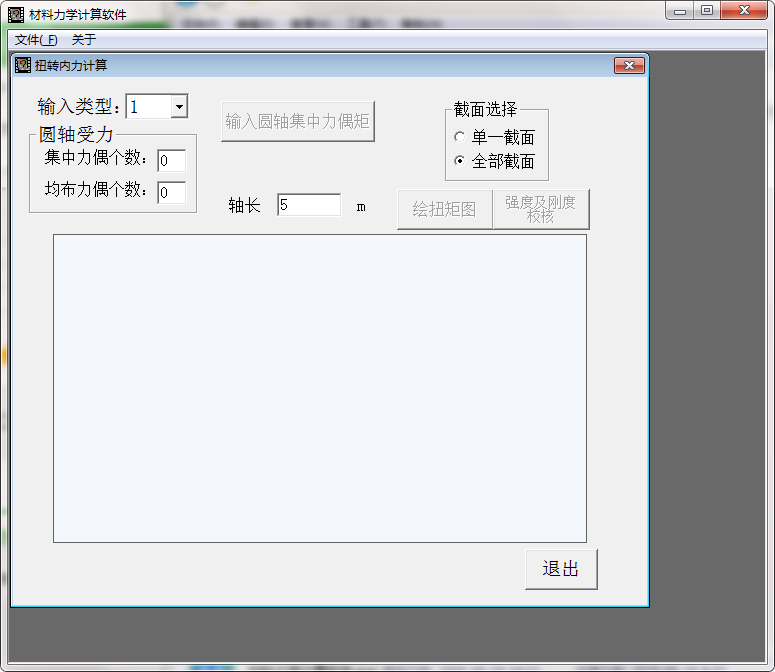This screenshot has height=672, width=775.
Task: Click the 均布力偶个数 input field
Action: coord(171,192)
